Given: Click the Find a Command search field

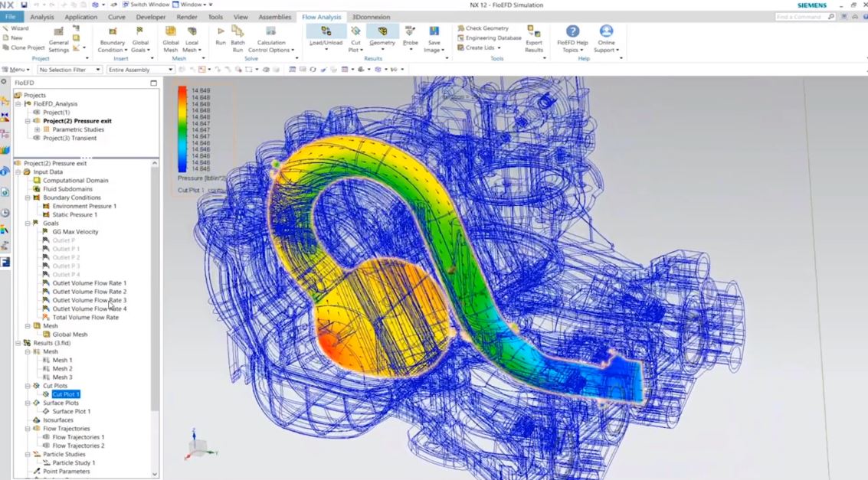Looking at the screenshot, I should pyautogui.click(x=805, y=17).
